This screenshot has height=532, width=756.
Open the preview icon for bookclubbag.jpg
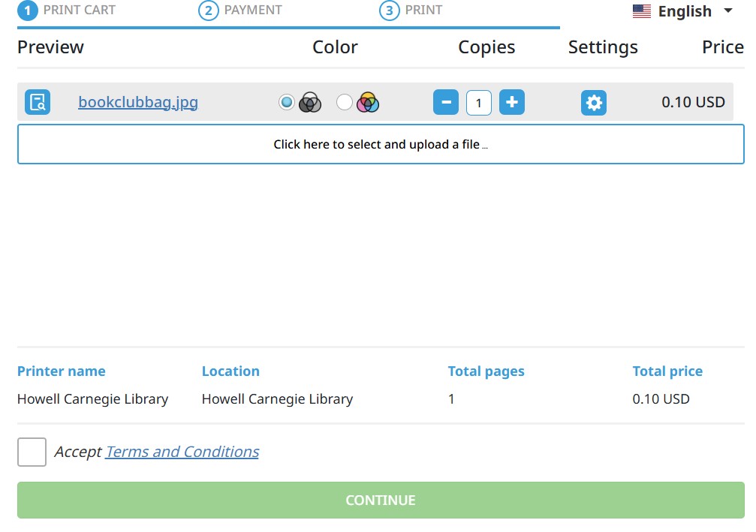coord(38,102)
